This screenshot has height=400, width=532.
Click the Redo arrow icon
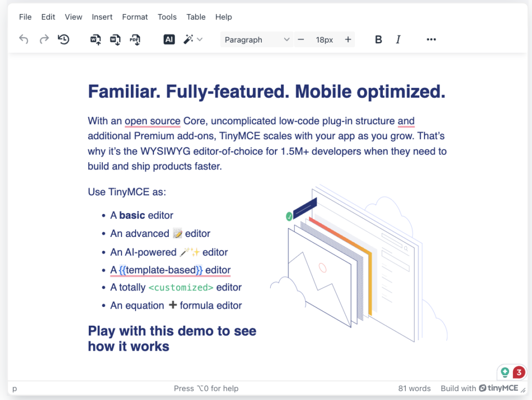click(44, 39)
